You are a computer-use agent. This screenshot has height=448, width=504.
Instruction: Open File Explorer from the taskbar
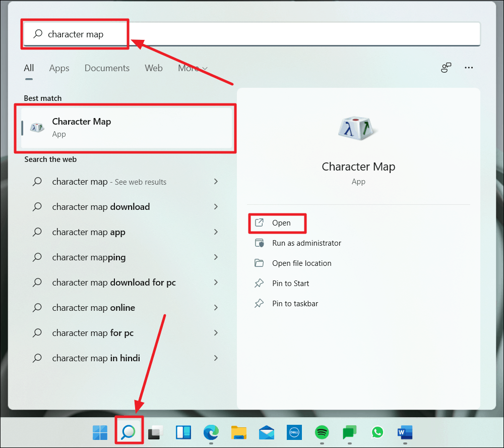pos(239,432)
